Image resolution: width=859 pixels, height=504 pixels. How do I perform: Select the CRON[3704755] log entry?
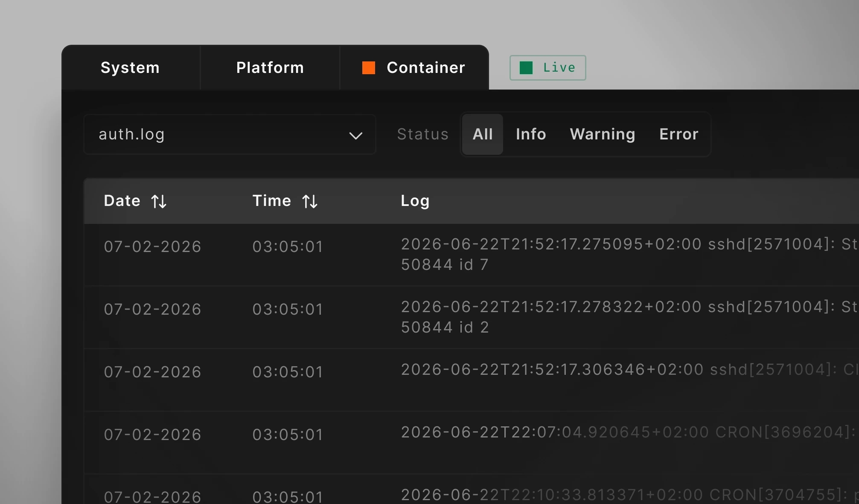click(472, 490)
